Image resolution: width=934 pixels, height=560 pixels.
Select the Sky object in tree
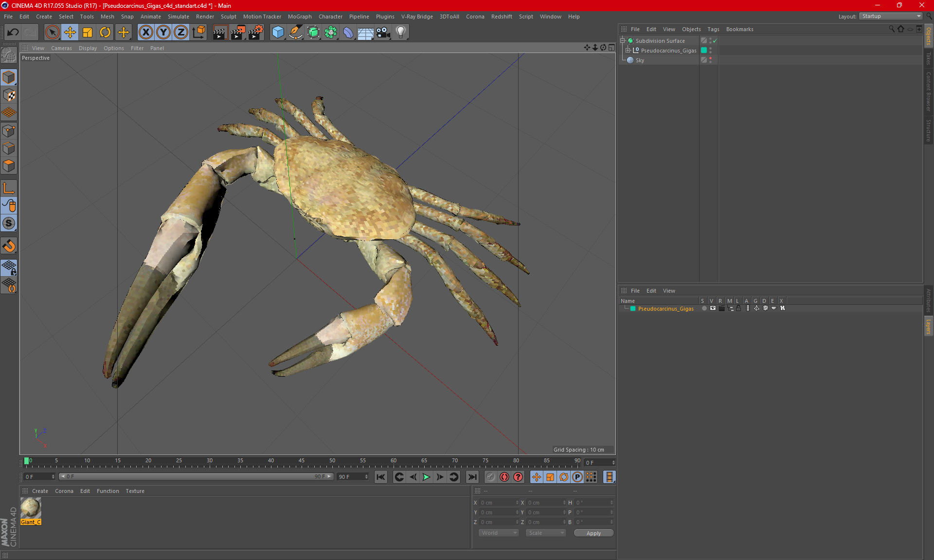(x=640, y=60)
